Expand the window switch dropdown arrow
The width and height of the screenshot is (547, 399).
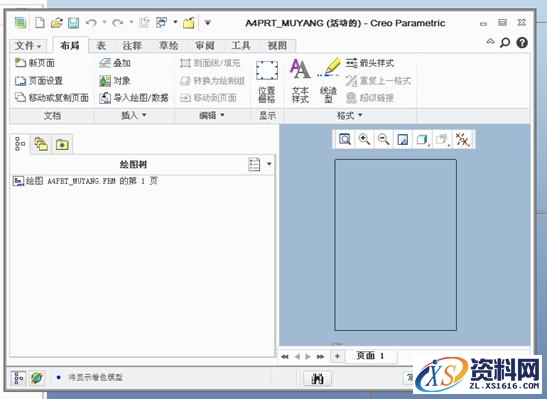pos(175,22)
